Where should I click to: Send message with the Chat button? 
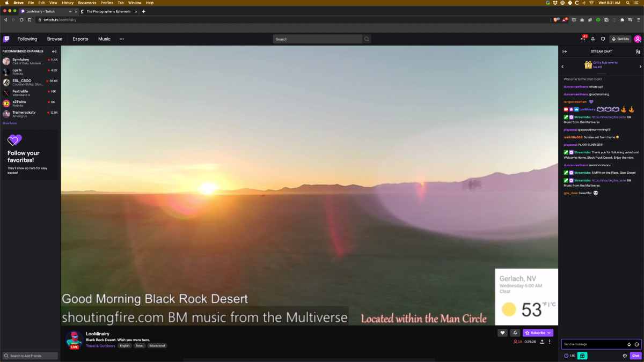coord(636,356)
